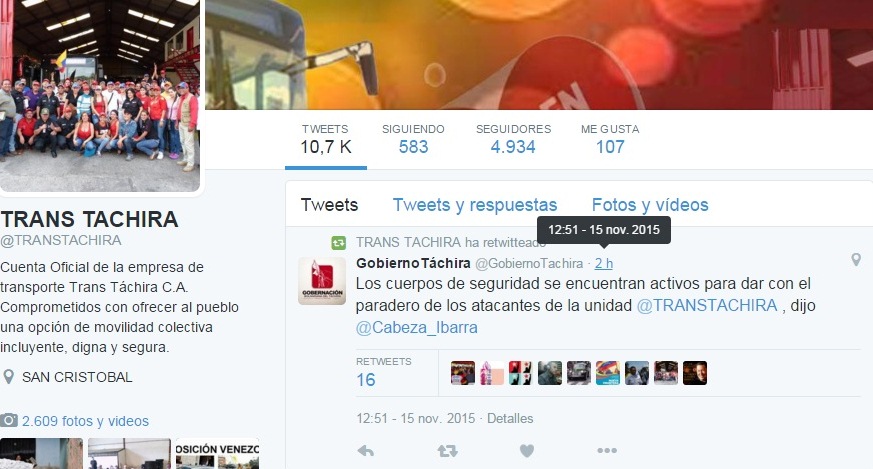Screen dimensions: 873x469
Task: Open GobiernoTachira avatar image
Action: pyautogui.click(x=322, y=281)
